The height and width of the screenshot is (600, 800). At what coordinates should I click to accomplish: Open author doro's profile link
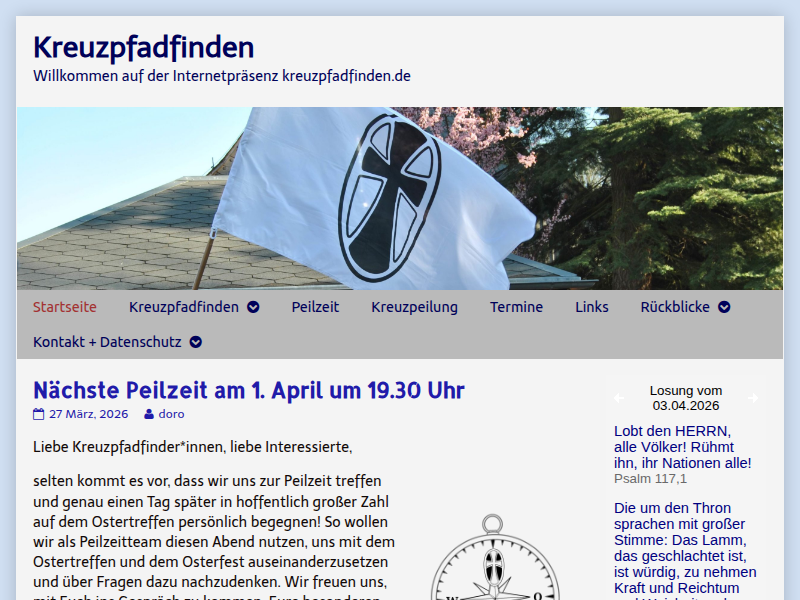coord(171,414)
